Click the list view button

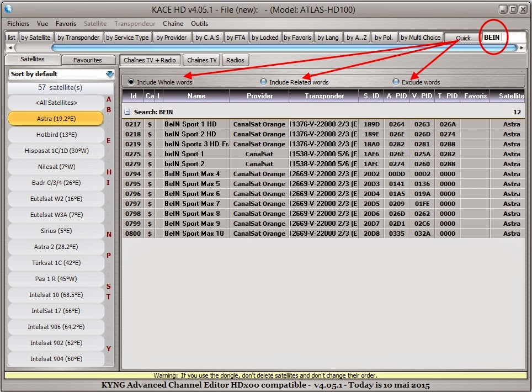(x=10, y=37)
